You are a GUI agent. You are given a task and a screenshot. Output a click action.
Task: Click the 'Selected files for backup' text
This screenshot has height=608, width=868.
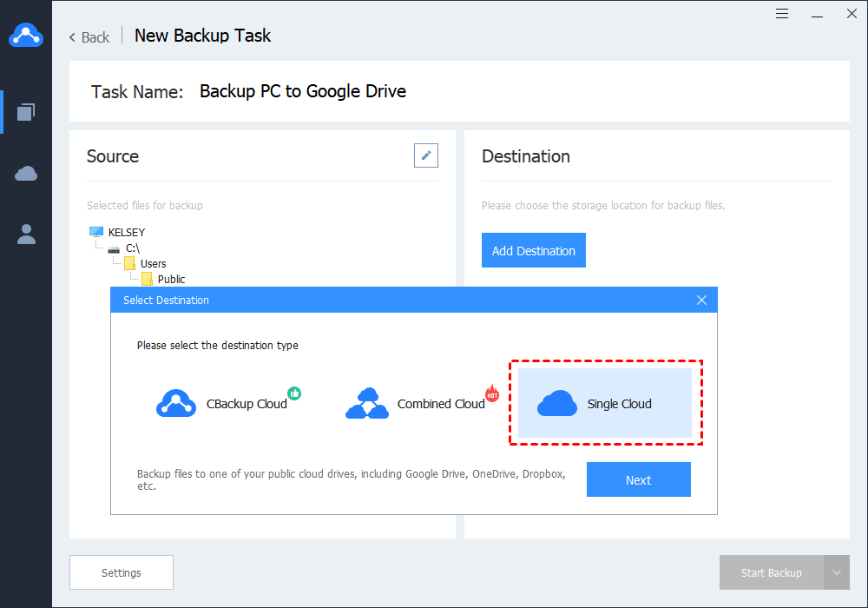coord(144,206)
